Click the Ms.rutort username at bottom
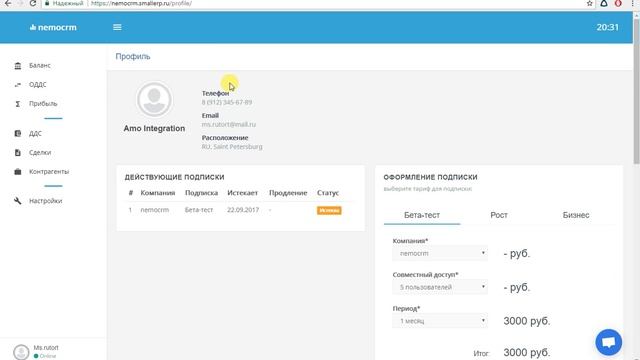The height and width of the screenshot is (360, 640). 46,348
